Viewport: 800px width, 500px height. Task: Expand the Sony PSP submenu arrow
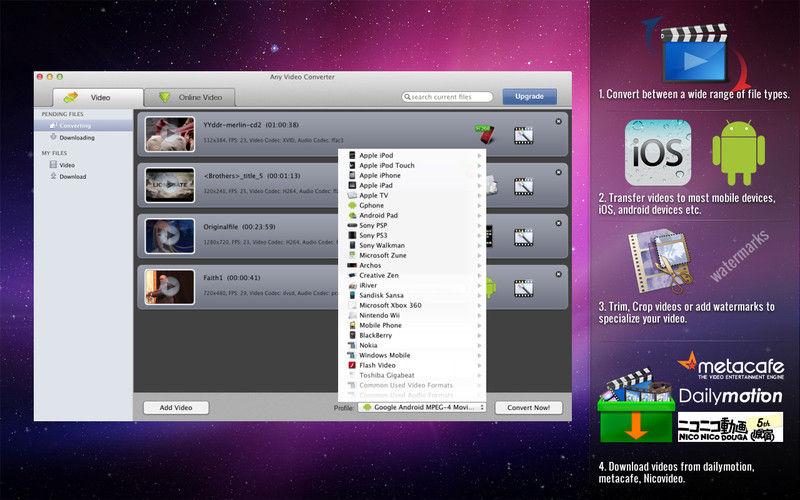click(479, 225)
